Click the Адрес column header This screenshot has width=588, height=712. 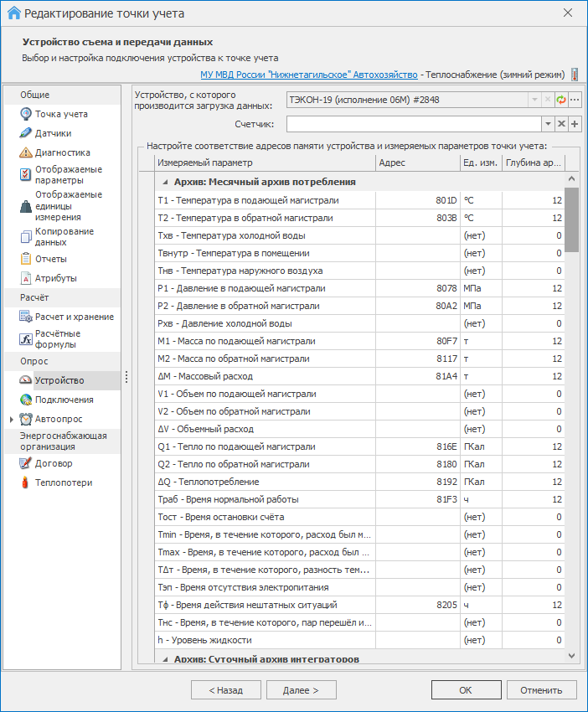(x=418, y=163)
